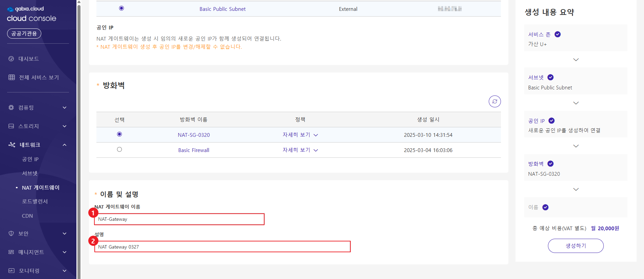
Task: Expand policy details for NAT-SG-0320
Action: (300, 135)
